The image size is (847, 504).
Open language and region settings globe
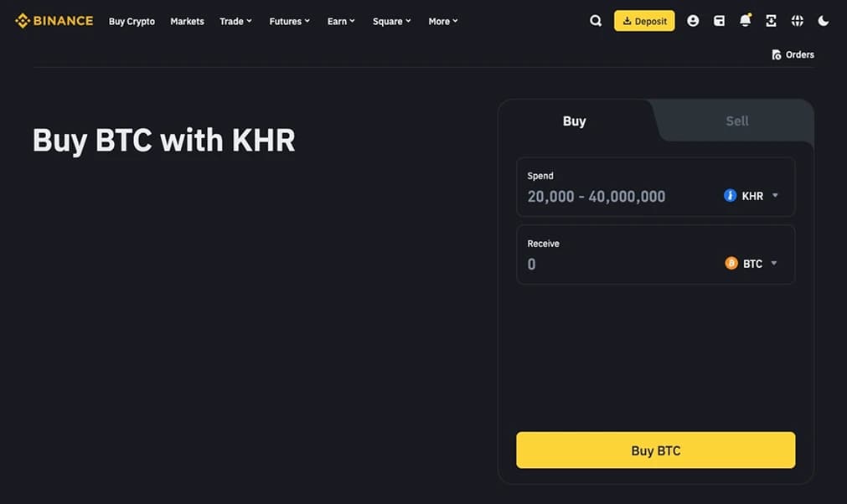[797, 20]
